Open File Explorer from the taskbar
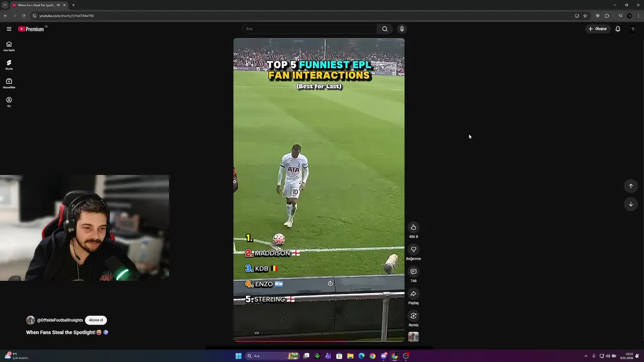 350,356
